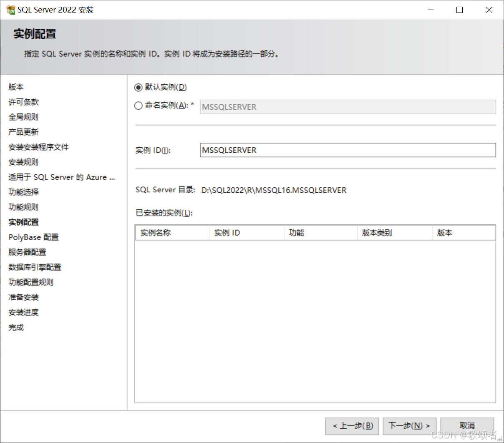Close the SQL Server 2022 installer
This screenshot has height=443, width=504.
[489, 10]
